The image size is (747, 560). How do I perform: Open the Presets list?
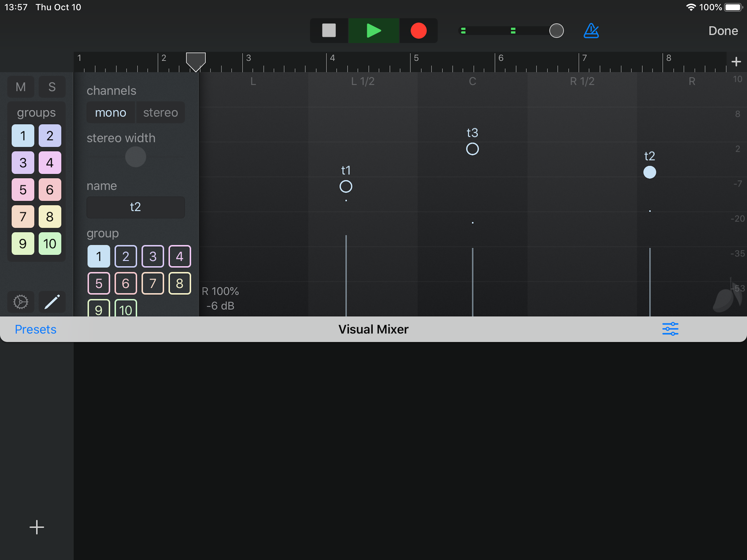pyautogui.click(x=36, y=329)
